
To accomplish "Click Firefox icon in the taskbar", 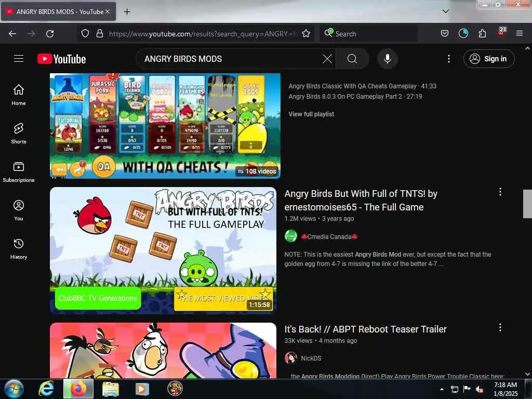I will [78, 389].
